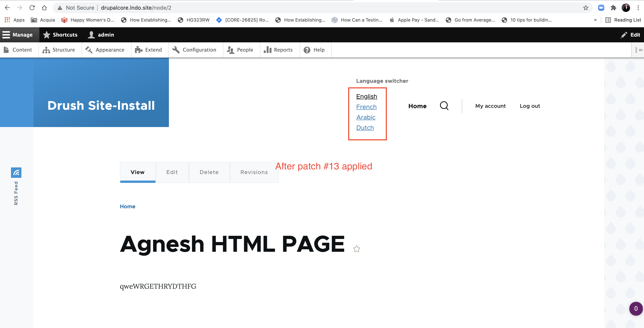Switch language to French
The height and width of the screenshot is (328, 644).
(366, 107)
